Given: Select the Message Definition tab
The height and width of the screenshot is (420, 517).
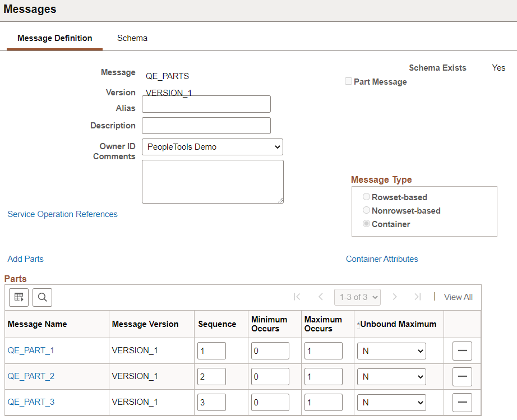Looking at the screenshot, I should coord(54,38).
